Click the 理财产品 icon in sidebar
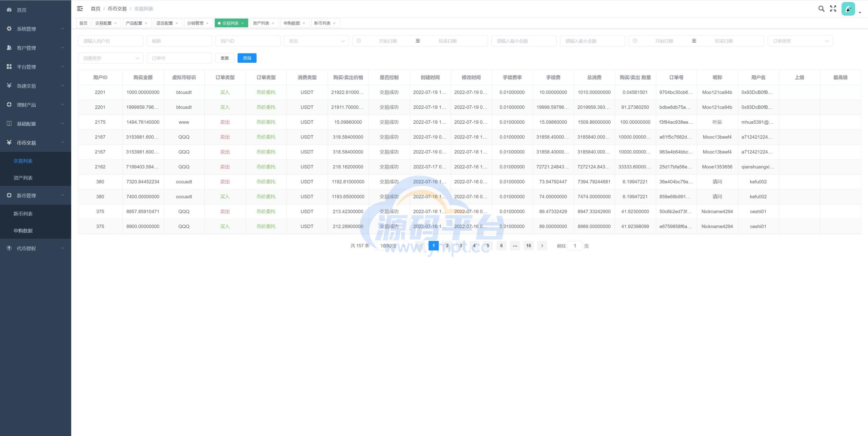 pyautogui.click(x=9, y=105)
